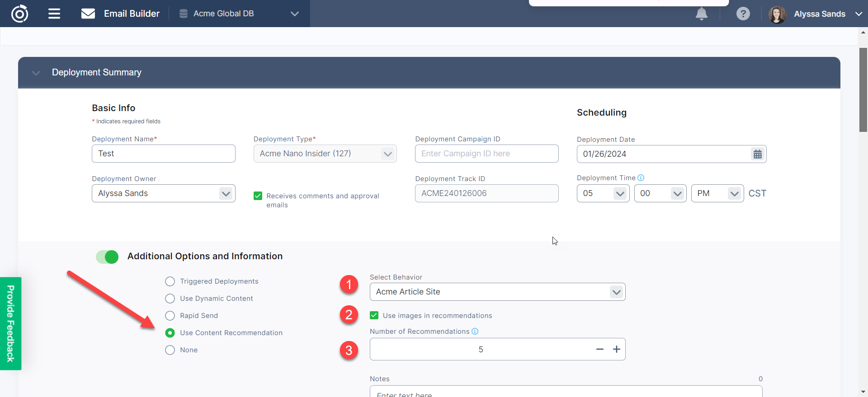Click the Omeda logo icon in header
868x397 pixels.
pos(19,14)
